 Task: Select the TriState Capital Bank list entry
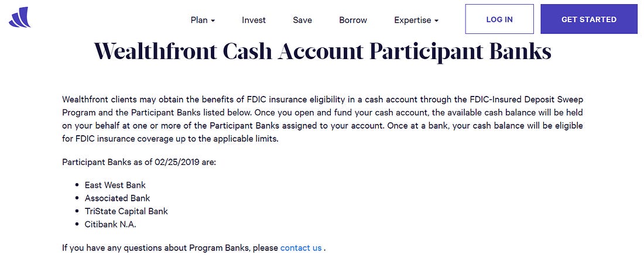[x=126, y=211]
